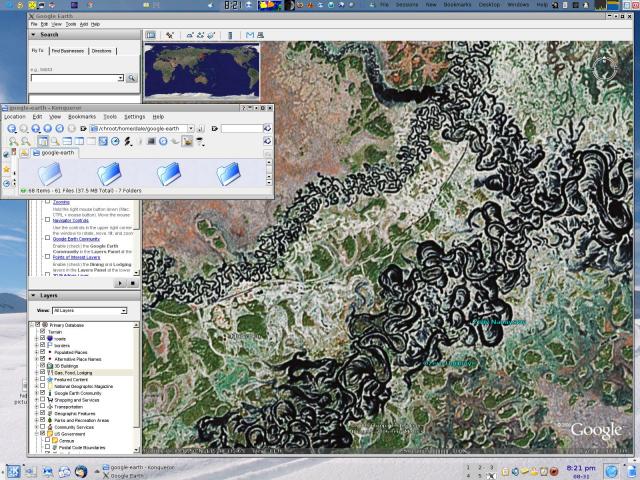Toggle Borders layer checkbox
The height and width of the screenshot is (480, 640).
(42, 345)
